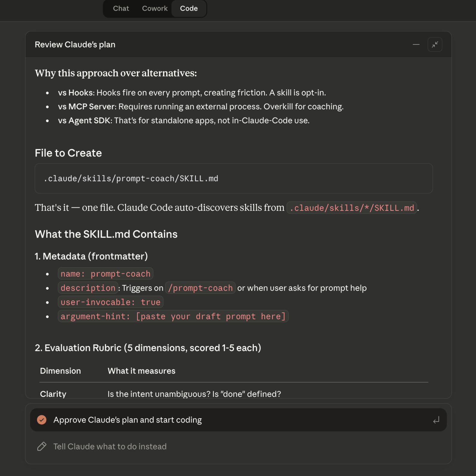Click the 'description' code tag
The image size is (476, 476).
[88, 288]
